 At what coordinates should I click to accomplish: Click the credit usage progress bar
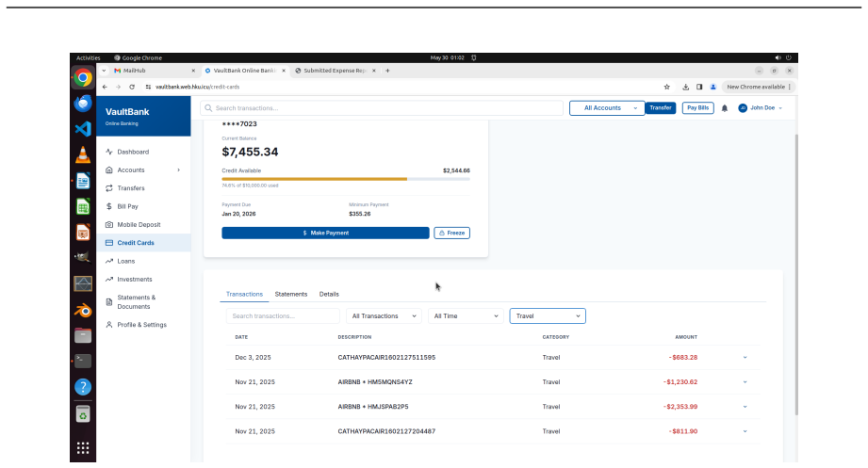(x=346, y=179)
